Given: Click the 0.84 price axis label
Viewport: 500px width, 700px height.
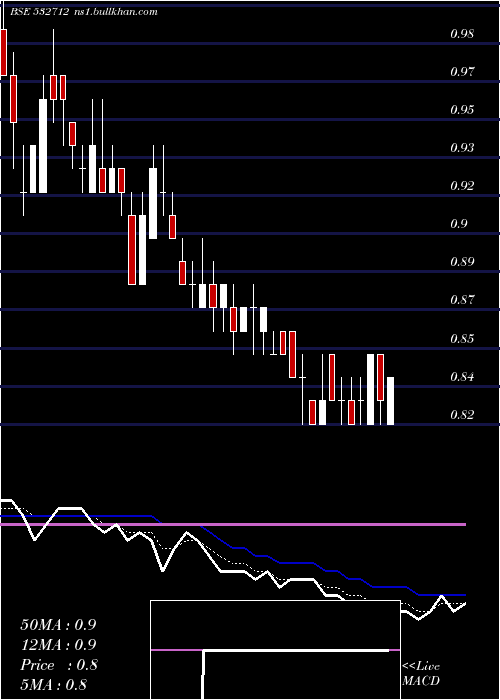Looking at the screenshot, I should [462, 377].
